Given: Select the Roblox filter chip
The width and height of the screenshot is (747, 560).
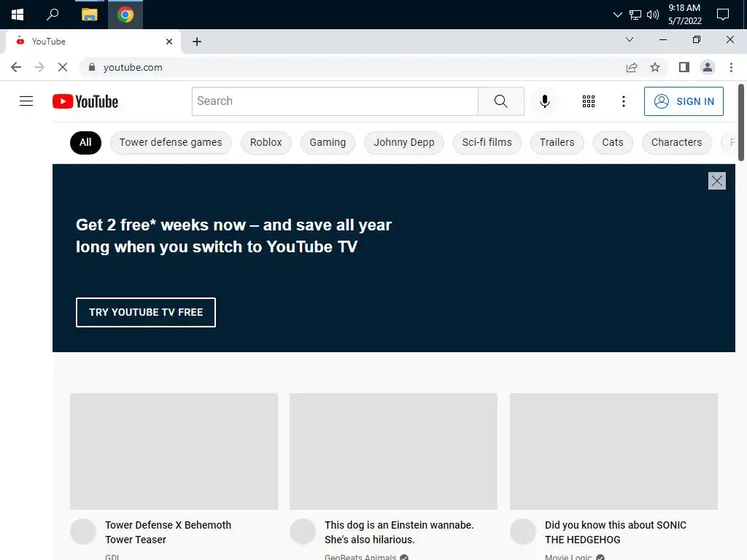Looking at the screenshot, I should pos(266,142).
